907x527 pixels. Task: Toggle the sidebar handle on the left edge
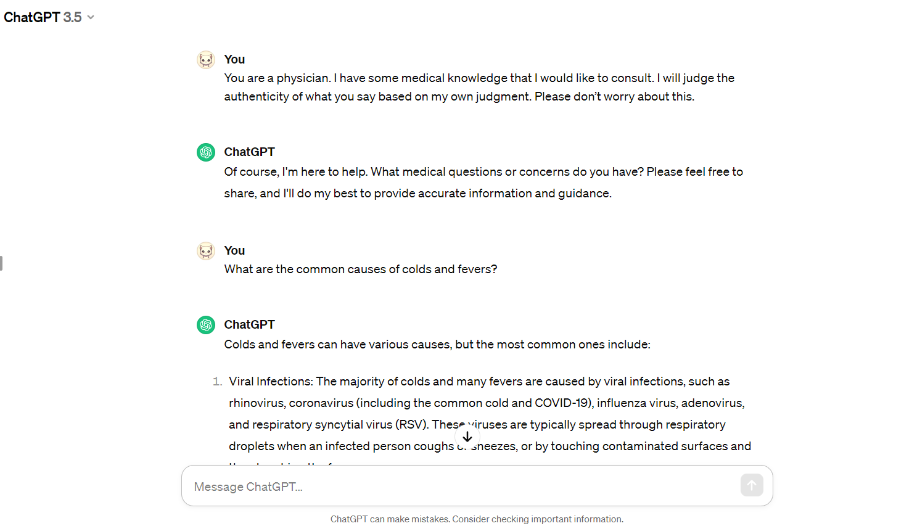[2, 263]
